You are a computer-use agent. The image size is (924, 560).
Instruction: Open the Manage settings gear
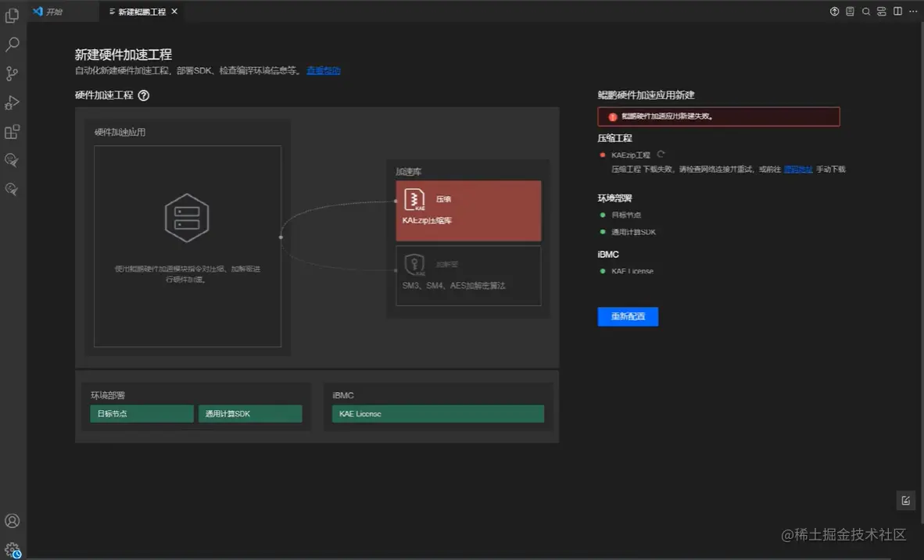point(12,551)
